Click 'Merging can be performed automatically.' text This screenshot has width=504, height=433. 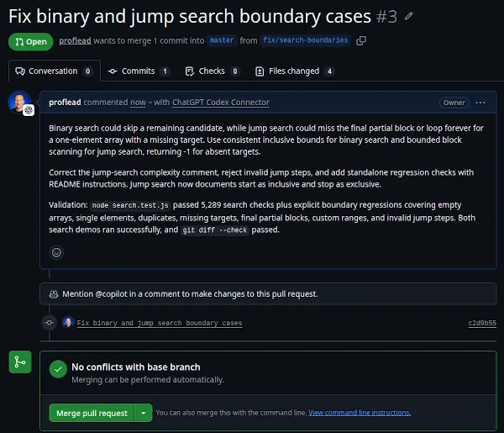click(x=148, y=379)
